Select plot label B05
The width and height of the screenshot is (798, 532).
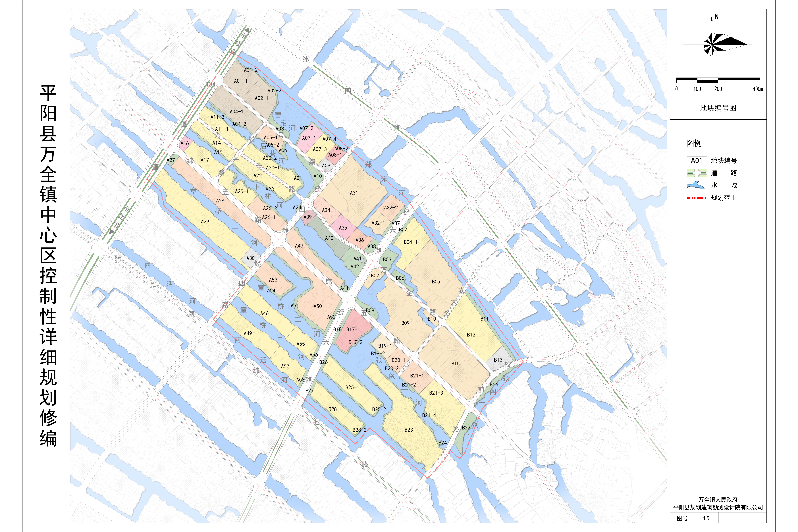[436, 282]
